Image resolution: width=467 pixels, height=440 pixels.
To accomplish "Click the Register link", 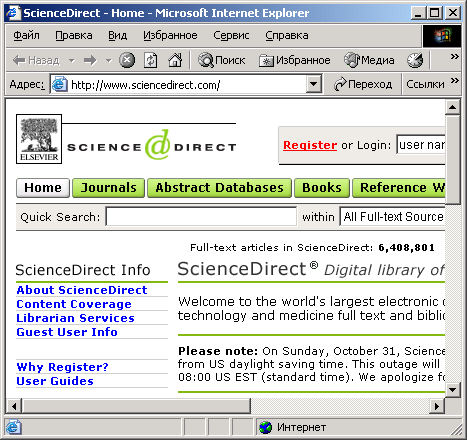I will [x=310, y=145].
